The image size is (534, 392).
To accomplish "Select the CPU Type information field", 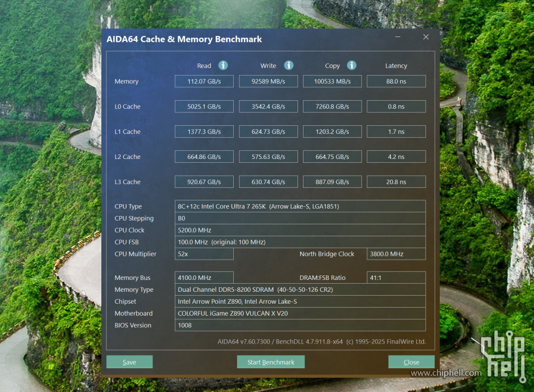I will coord(300,206).
